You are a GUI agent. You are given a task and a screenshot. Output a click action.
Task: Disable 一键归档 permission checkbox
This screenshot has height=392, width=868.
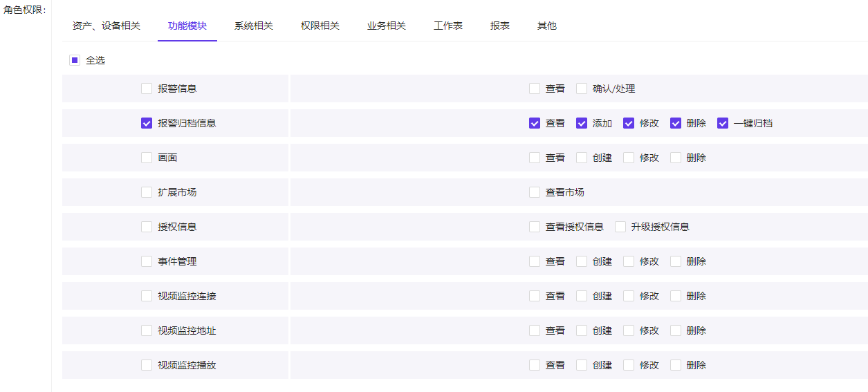(723, 123)
